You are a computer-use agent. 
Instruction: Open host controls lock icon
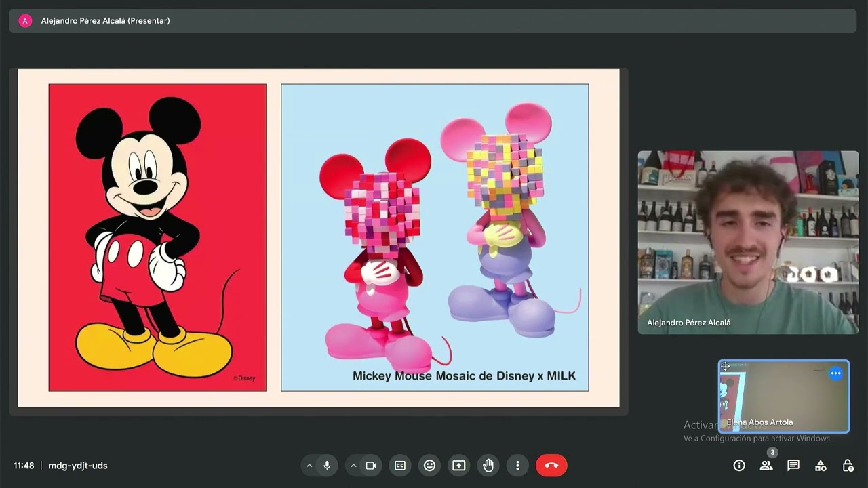point(848,466)
